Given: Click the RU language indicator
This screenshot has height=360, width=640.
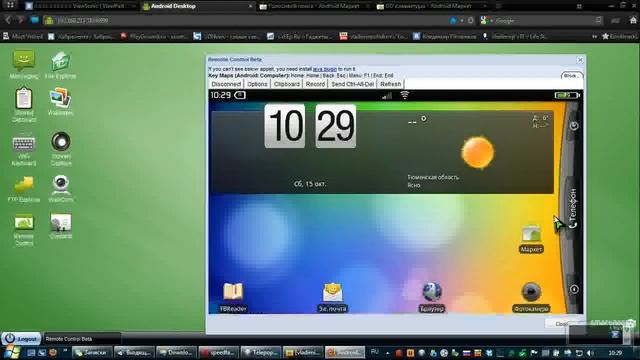Looking at the screenshot, I should tap(375, 352).
